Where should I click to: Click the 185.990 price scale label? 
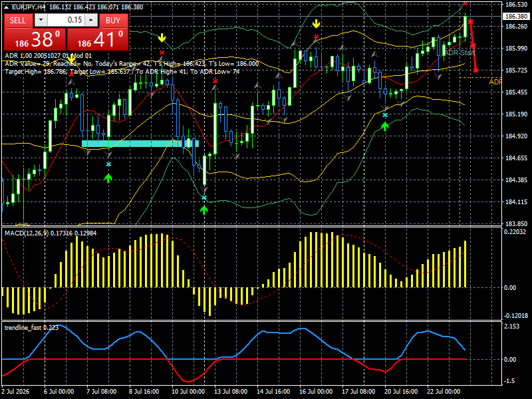(516, 48)
